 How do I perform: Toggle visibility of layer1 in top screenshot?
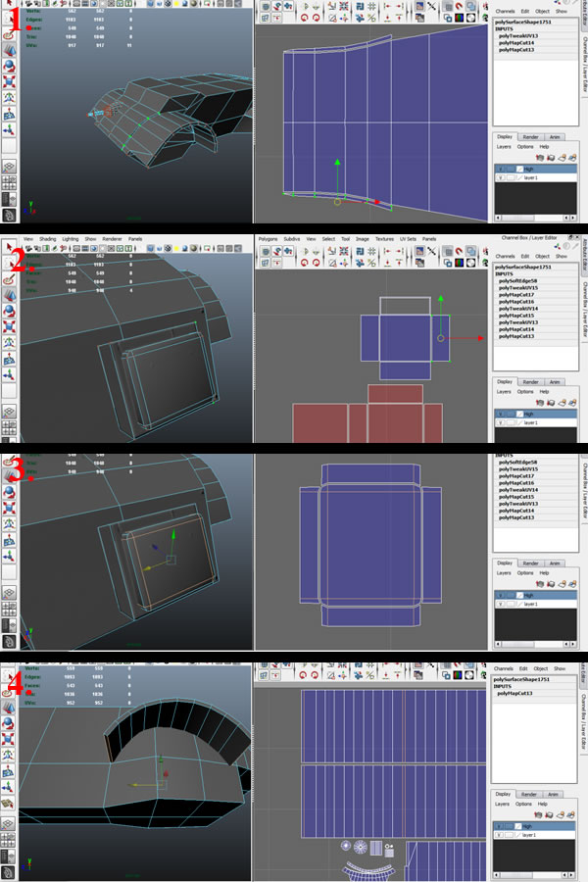pos(500,177)
